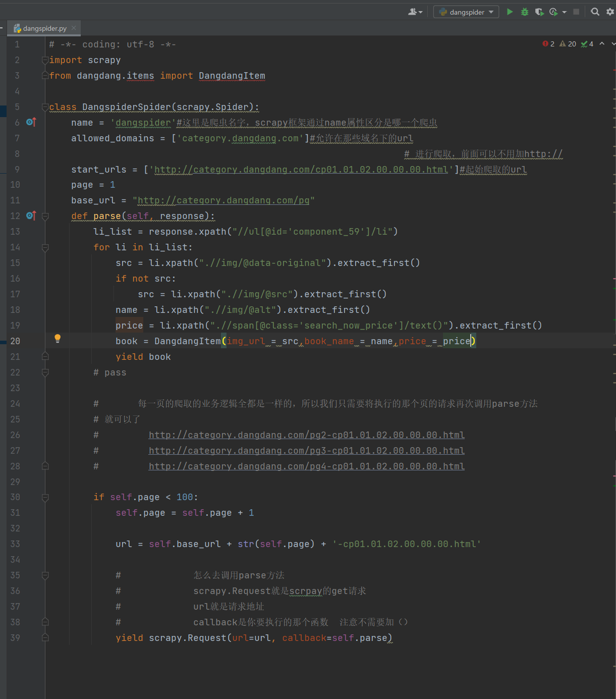Click the DangdangItem import name on line 3
Image resolution: width=616 pixels, height=699 pixels.
(x=232, y=76)
